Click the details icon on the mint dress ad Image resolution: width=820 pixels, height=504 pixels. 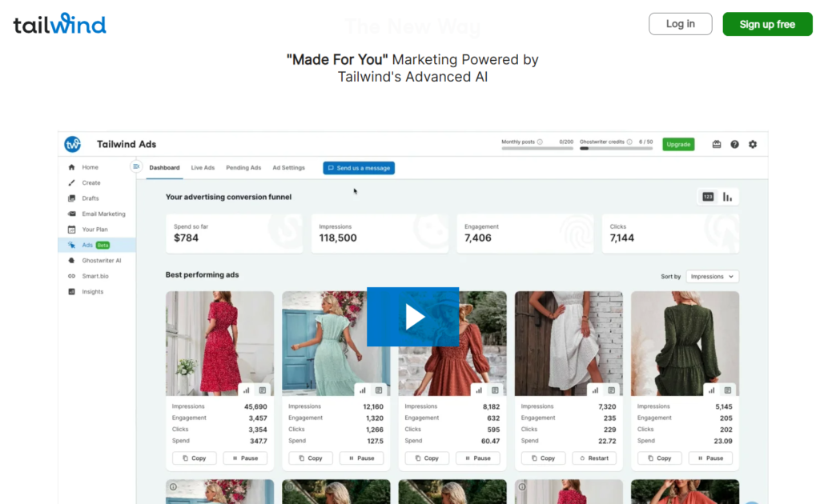point(379,390)
